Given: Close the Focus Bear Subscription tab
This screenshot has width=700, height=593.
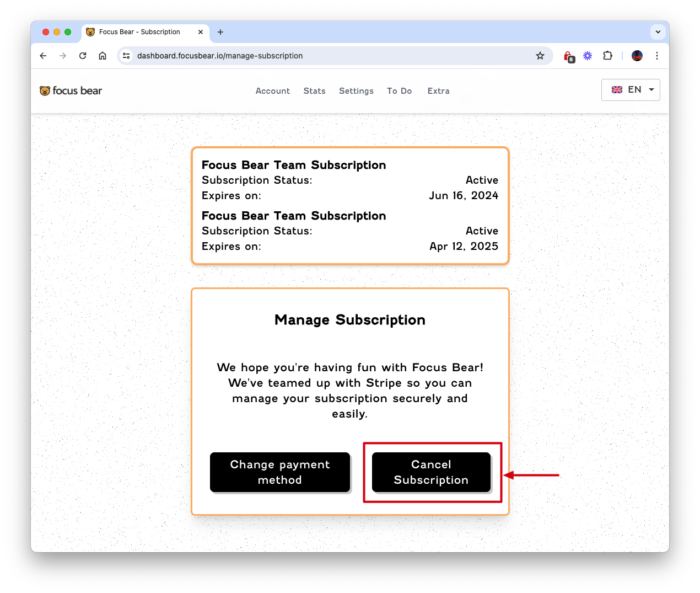Looking at the screenshot, I should click(x=201, y=32).
